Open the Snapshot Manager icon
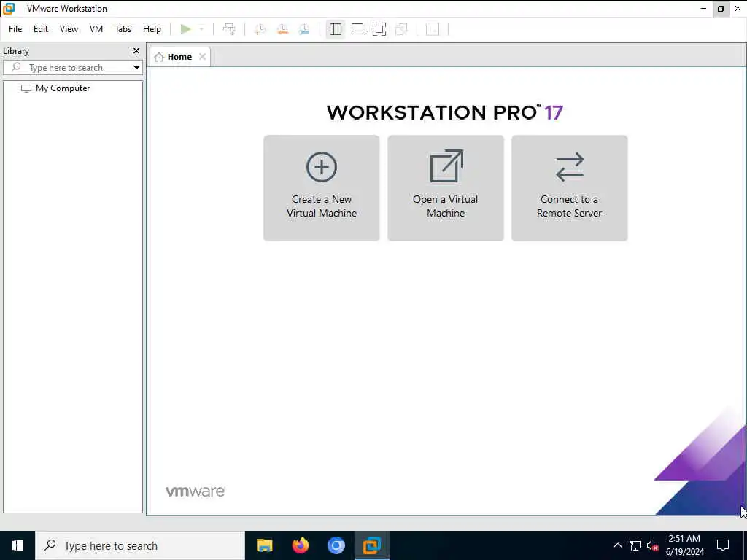Image resolution: width=747 pixels, height=560 pixels. tap(304, 29)
